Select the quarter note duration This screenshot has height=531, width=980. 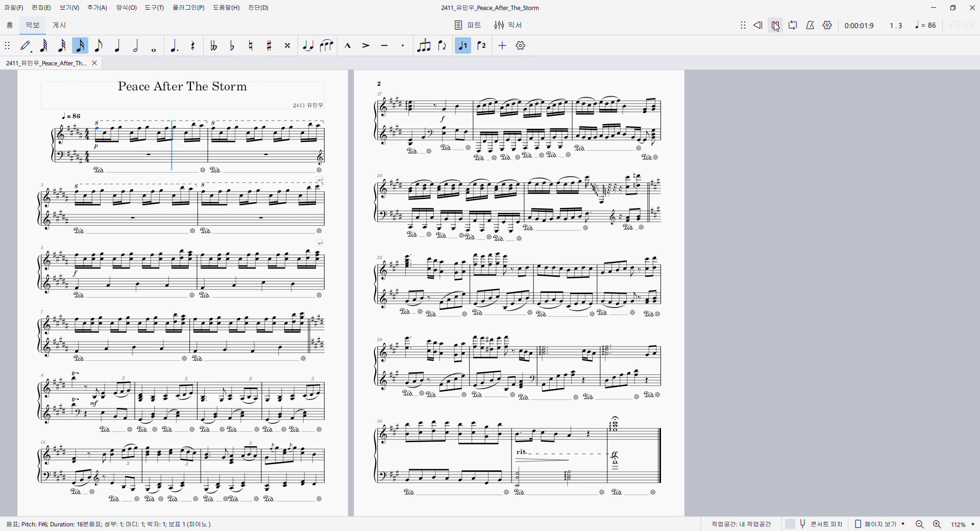point(117,46)
